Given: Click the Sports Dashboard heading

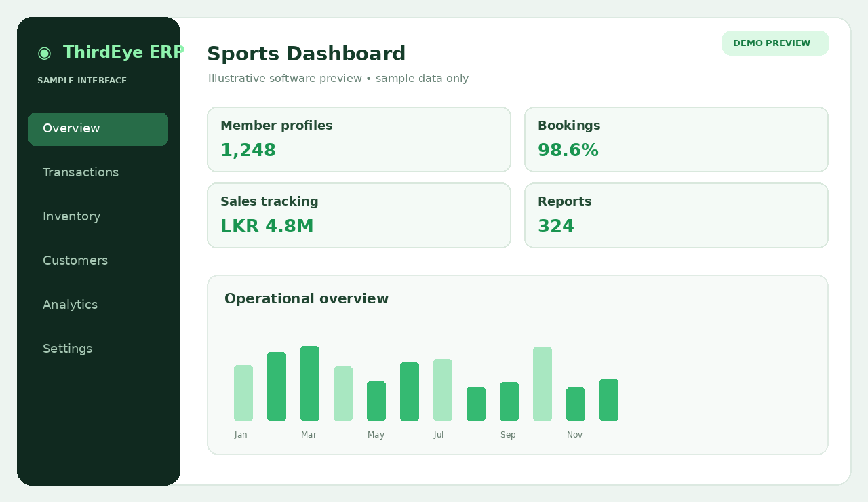Looking at the screenshot, I should tap(306, 54).
